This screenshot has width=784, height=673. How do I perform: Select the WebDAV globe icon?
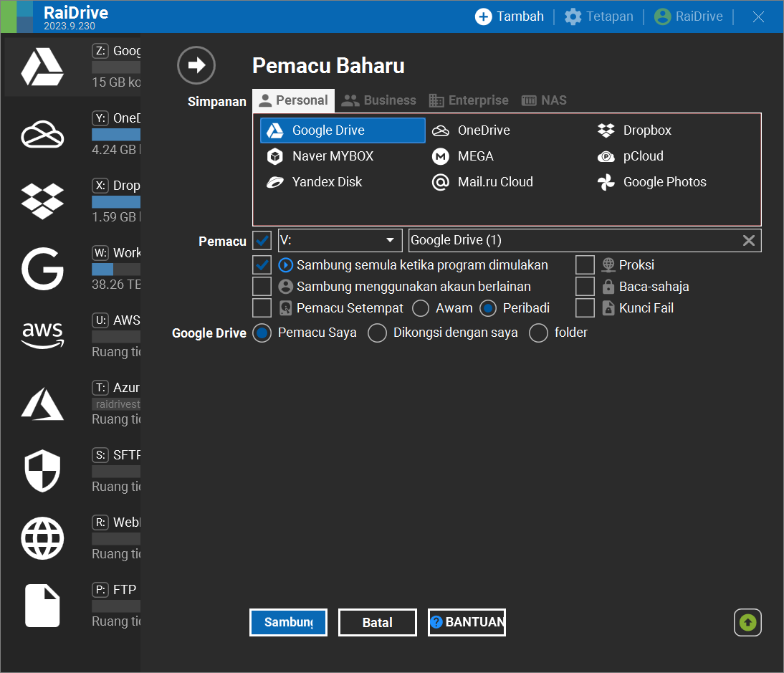tap(42, 538)
